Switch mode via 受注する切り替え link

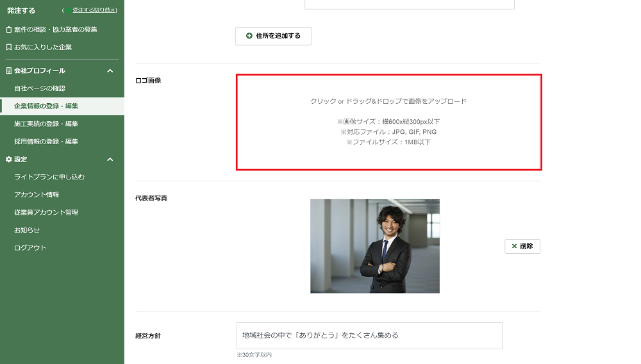click(94, 11)
